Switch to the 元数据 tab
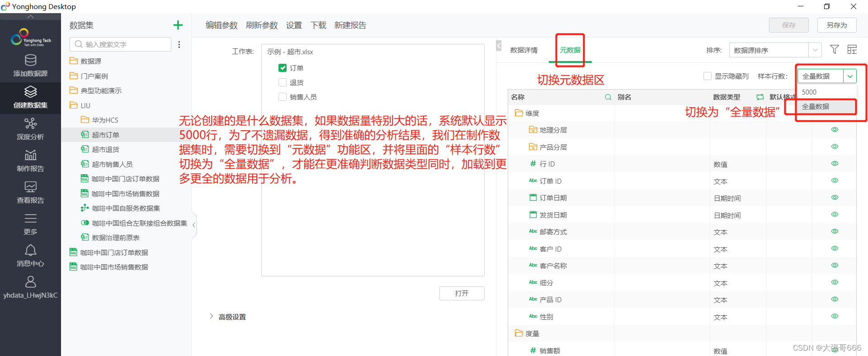The image size is (868, 356). [x=570, y=50]
